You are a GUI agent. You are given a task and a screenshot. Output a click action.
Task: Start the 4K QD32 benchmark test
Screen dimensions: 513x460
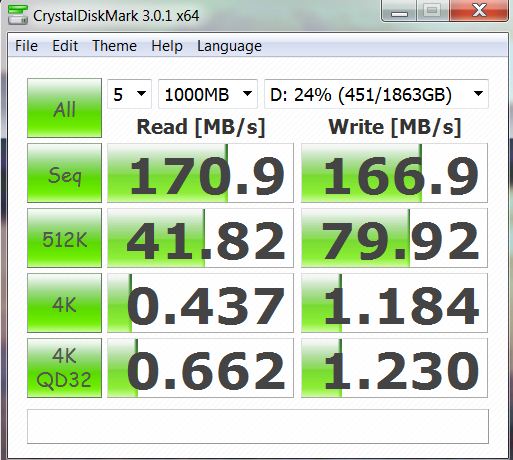click(64, 368)
